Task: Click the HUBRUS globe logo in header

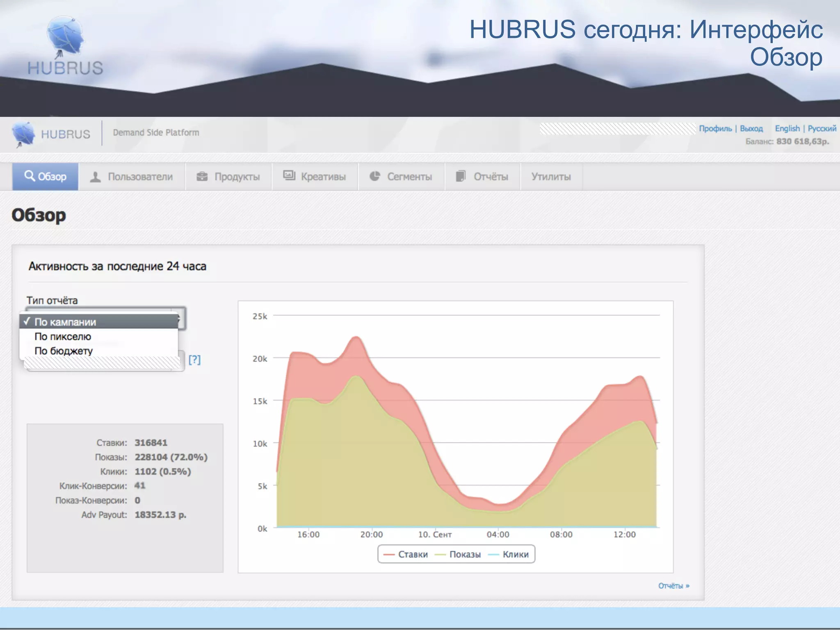Action: 24,134
